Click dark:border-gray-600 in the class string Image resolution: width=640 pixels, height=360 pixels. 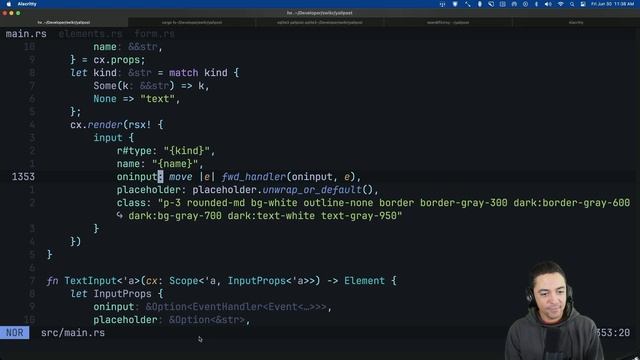[571, 203]
